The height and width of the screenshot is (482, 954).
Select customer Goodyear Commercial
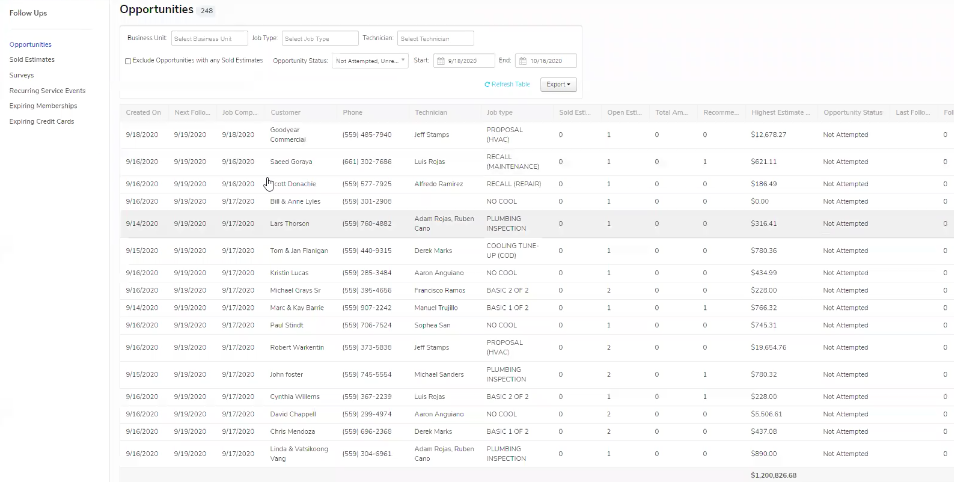[x=288, y=134]
